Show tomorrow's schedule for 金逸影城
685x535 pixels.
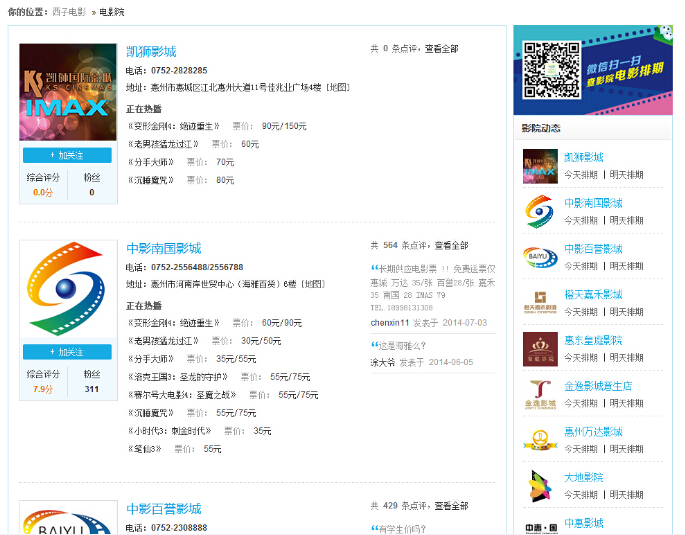(x=626, y=403)
